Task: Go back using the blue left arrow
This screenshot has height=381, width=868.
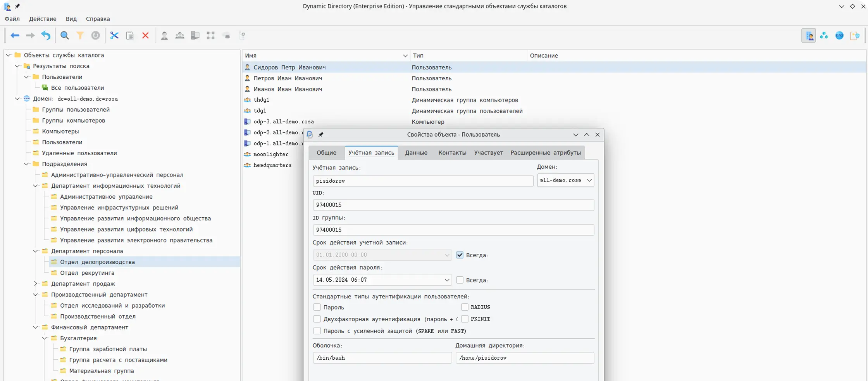Action: 15,36
